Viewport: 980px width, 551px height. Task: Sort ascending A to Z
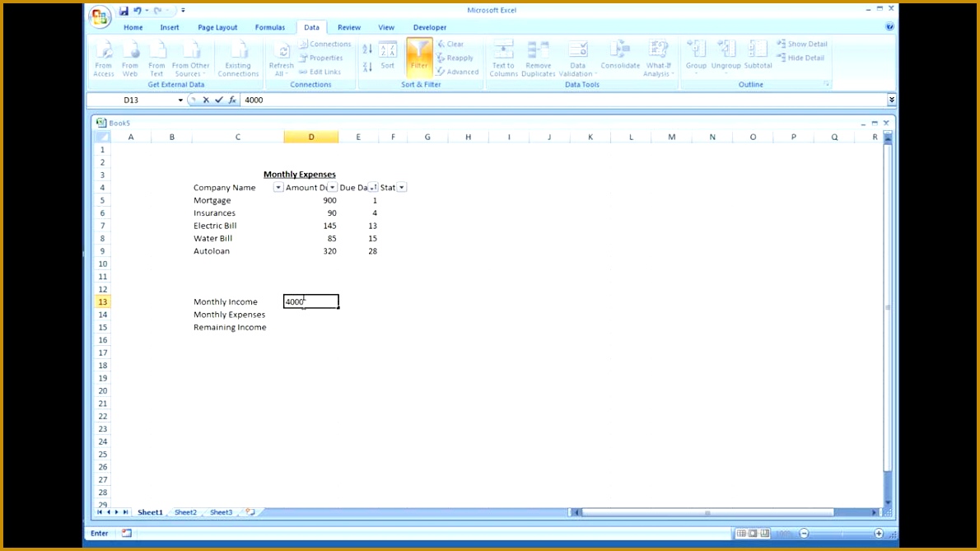(367, 49)
